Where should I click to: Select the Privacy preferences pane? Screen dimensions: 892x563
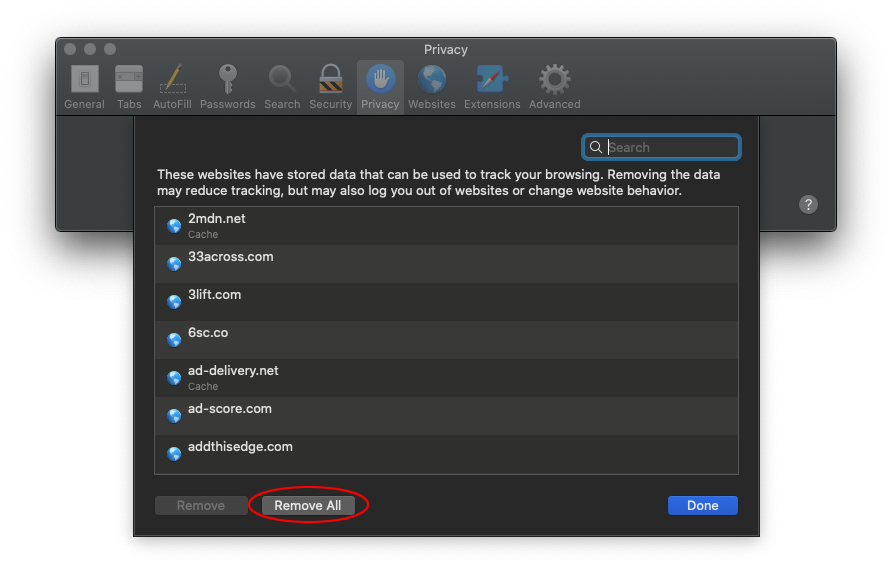380,87
